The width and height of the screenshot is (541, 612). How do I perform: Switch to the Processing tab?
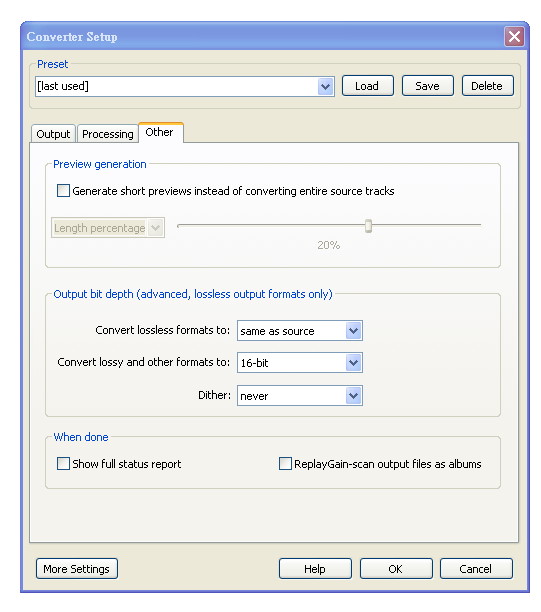tap(108, 134)
